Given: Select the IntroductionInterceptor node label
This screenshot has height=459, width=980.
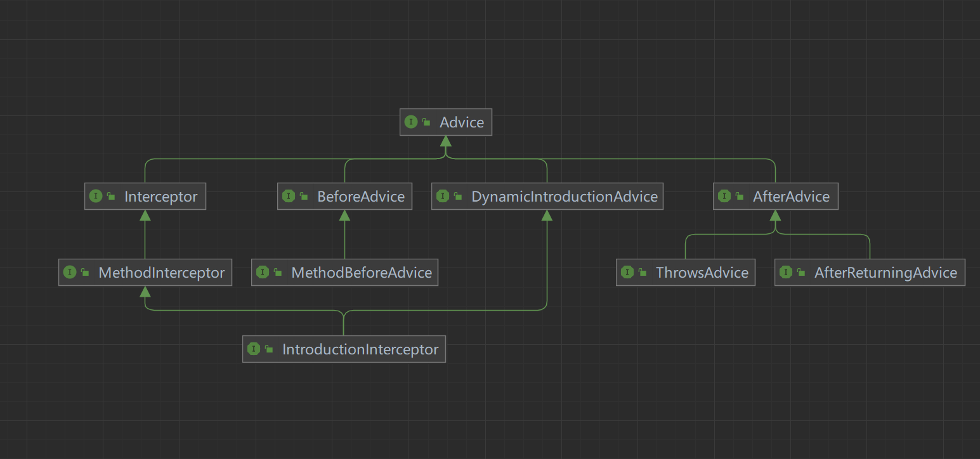Looking at the screenshot, I should [360, 349].
